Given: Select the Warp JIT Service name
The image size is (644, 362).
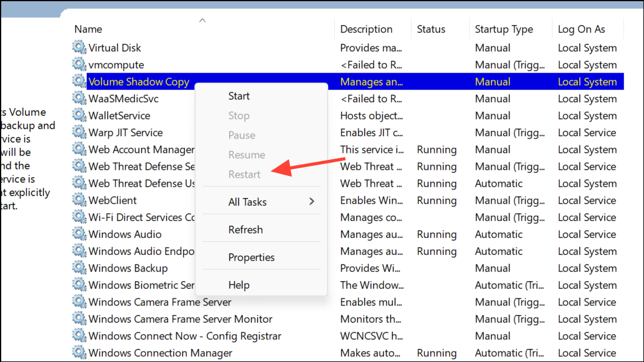Looking at the screenshot, I should pyautogui.click(x=125, y=133).
